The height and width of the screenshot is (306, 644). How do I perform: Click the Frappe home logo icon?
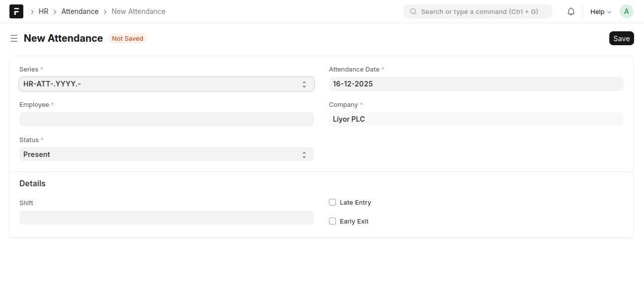pos(16,11)
